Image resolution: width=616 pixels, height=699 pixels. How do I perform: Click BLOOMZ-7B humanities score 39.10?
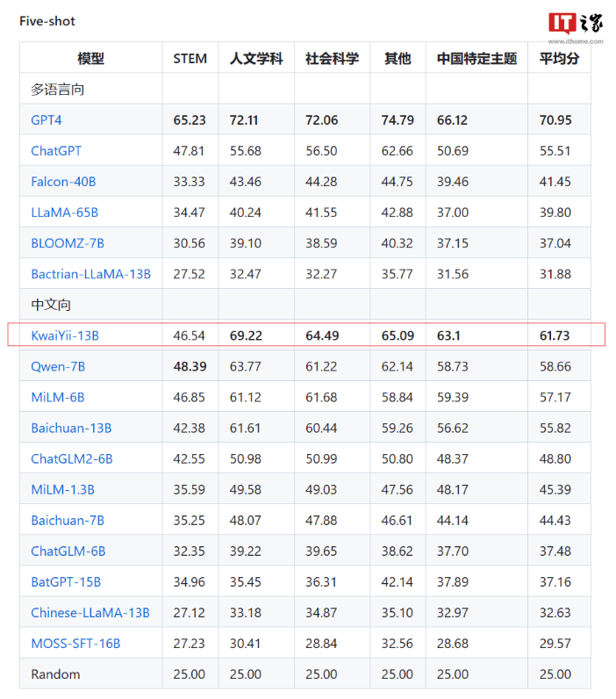pyautogui.click(x=246, y=243)
